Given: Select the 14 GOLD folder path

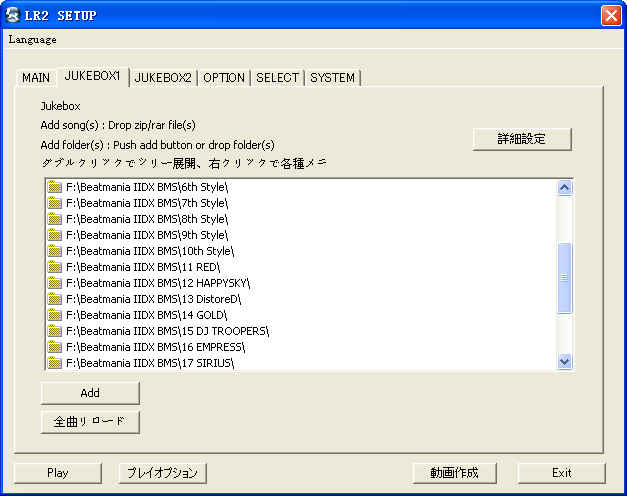Looking at the screenshot, I should point(146,315).
